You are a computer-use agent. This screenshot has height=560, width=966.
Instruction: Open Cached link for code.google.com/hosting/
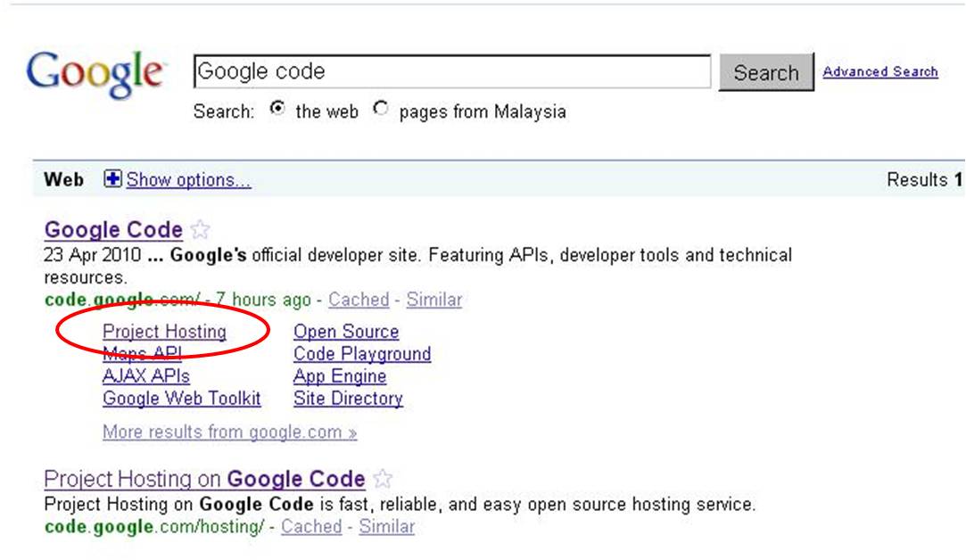click(x=311, y=527)
